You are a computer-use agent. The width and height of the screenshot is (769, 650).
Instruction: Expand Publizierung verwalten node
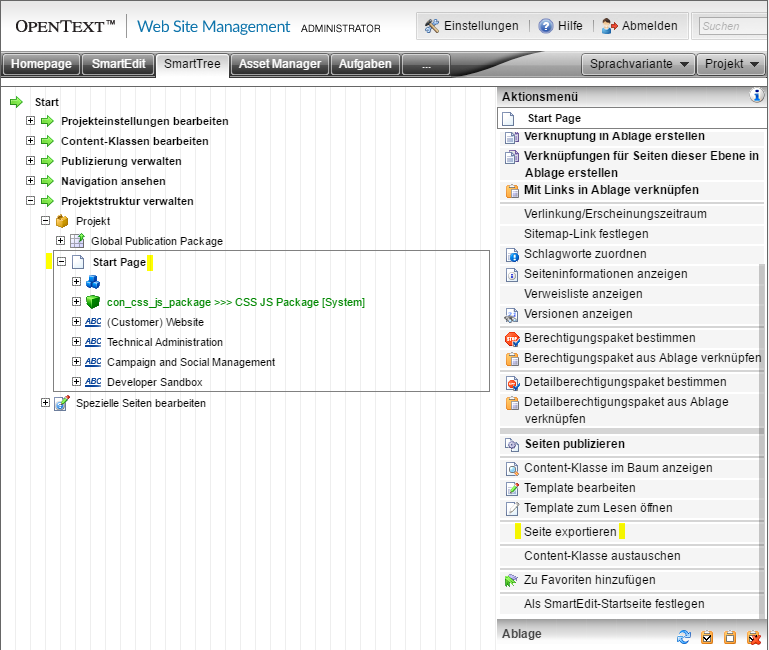30,160
